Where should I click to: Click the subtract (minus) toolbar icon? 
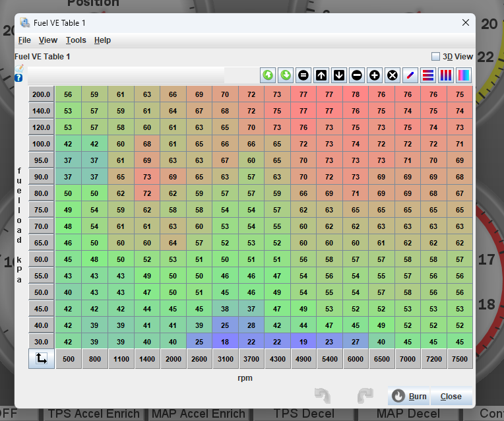pyautogui.click(x=357, y=75)
